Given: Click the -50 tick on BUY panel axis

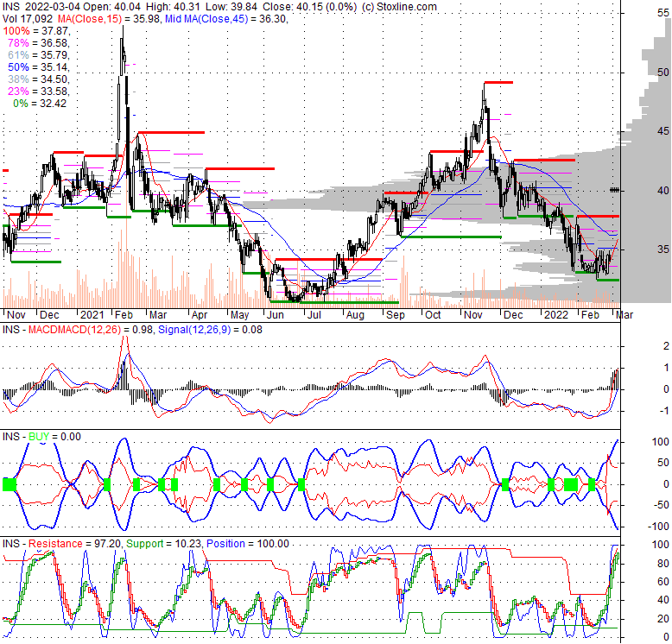Looking at the screenshot, I should (661, 505).
